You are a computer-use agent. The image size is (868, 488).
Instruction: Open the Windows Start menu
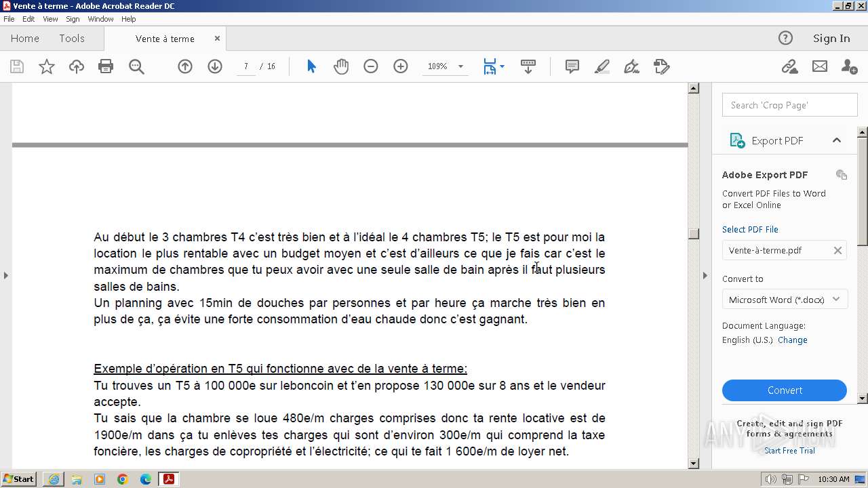click(x=18, y=479)
